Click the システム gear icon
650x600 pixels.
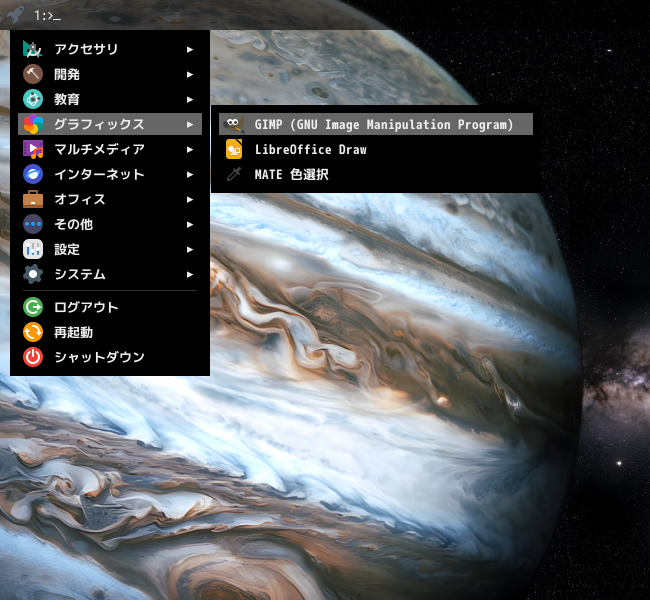(x=33, y=274)
